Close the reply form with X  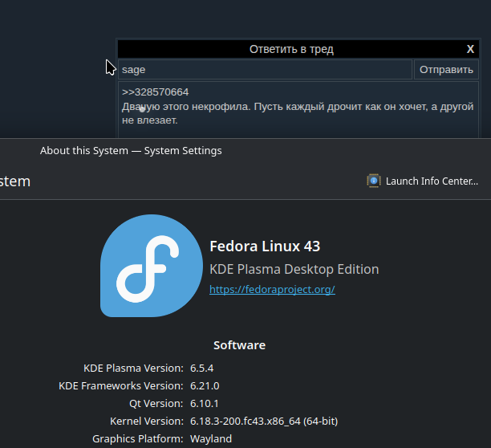[x=470, y=49]
